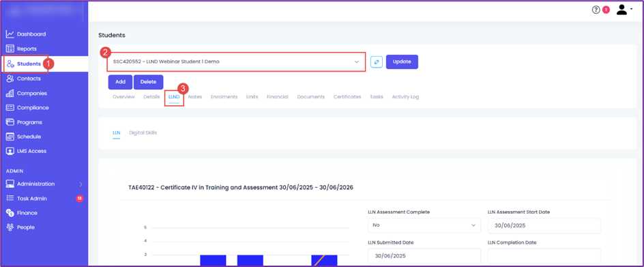
Task: Switch to the Overview tab
Action: [x=123, y=97]
